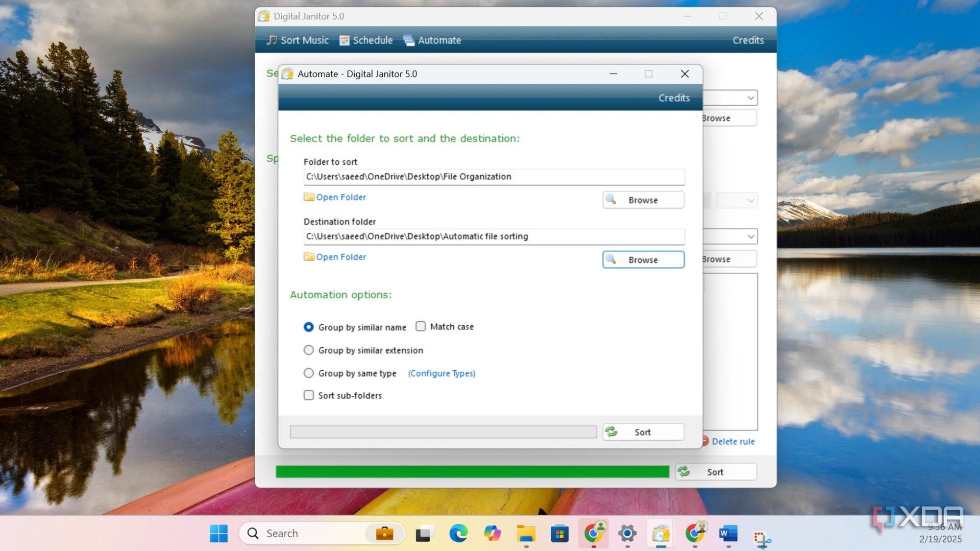The image size is (980, 551).
Task: Click Sort button in Automate dialog
Action: pyautogui.click(x=643, y=432)
